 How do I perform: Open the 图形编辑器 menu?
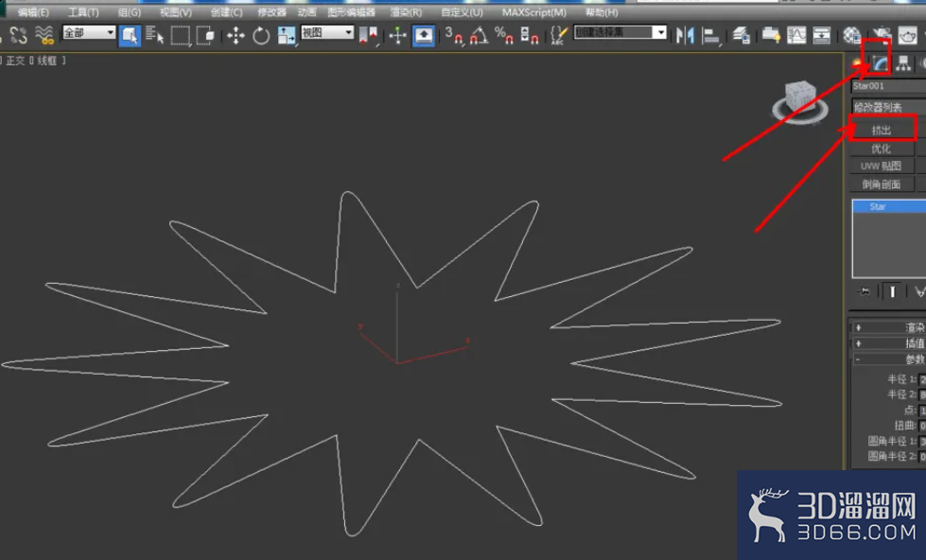tap(351, 11)
